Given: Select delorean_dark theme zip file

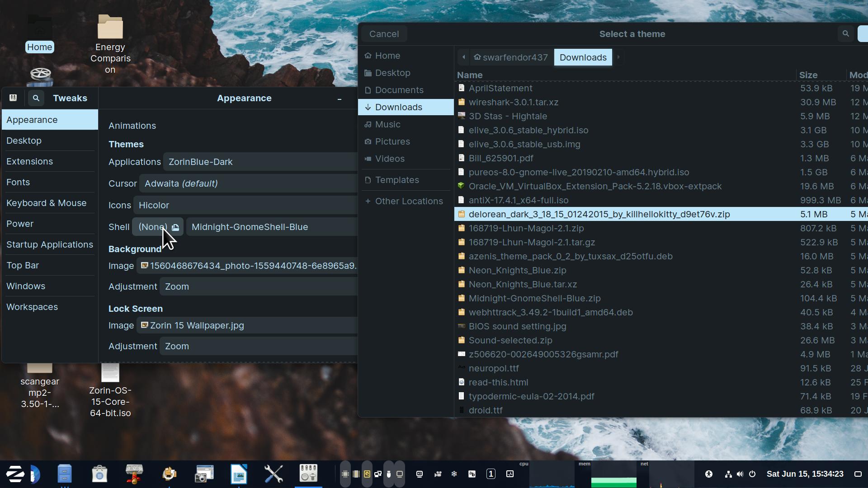Looking at the screenshot, I should [x=599, y=214].
